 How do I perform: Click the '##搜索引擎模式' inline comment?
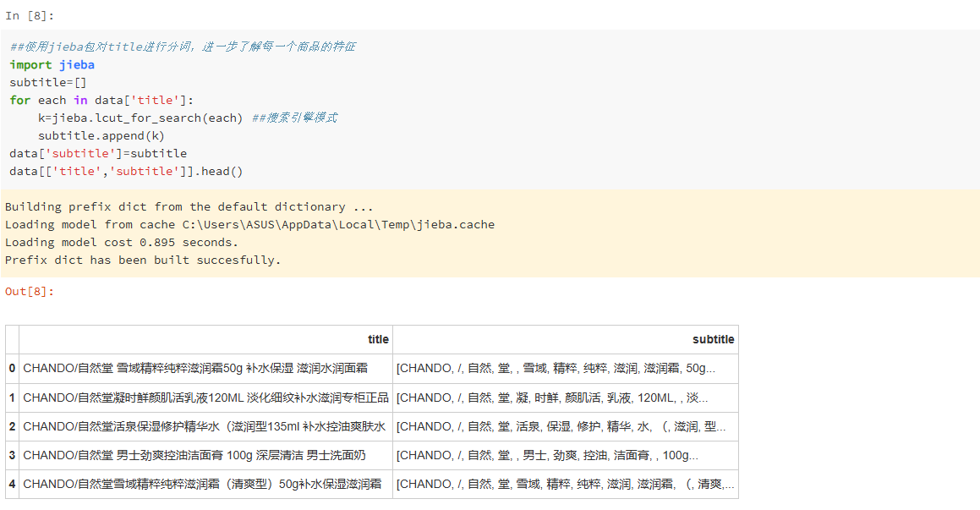tap(294, 118)
